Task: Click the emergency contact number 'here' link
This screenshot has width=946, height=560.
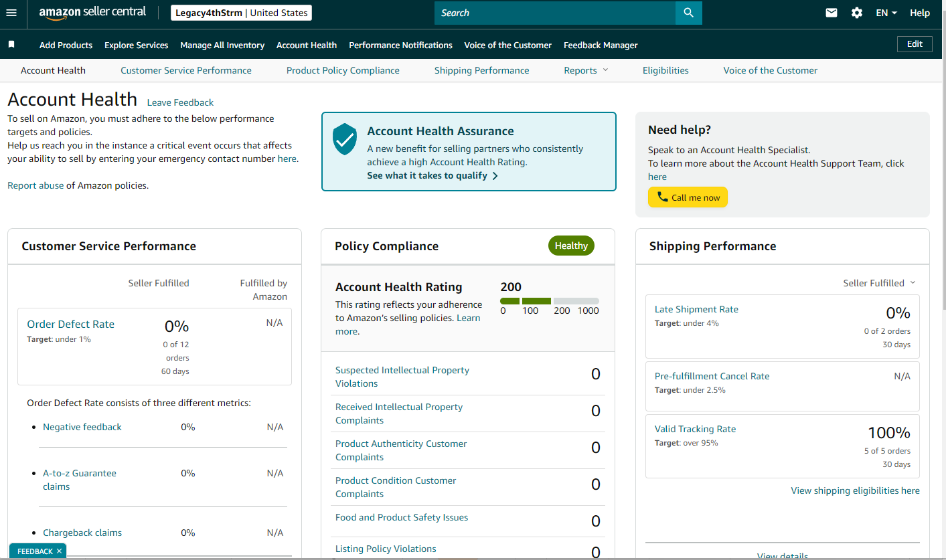Action: 287,159
